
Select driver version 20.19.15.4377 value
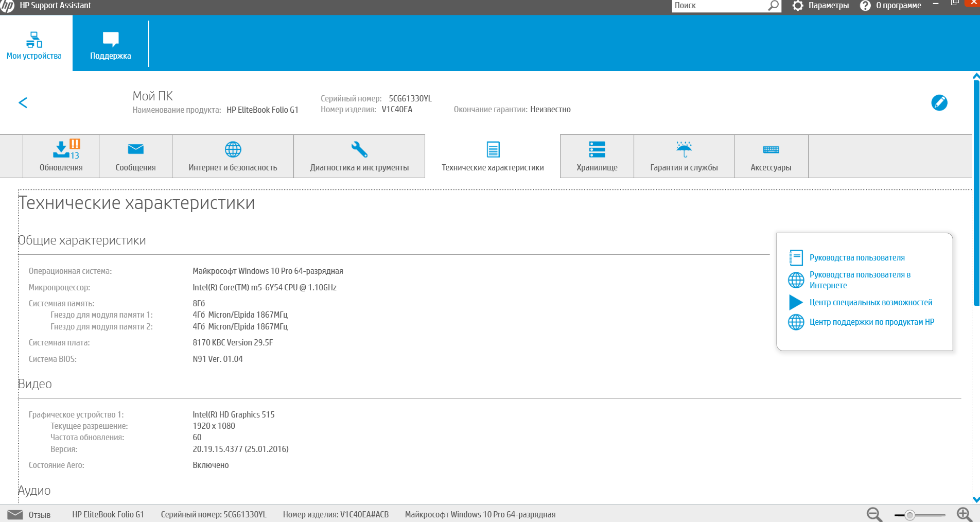pyautogui.click(x=240, y=449)
